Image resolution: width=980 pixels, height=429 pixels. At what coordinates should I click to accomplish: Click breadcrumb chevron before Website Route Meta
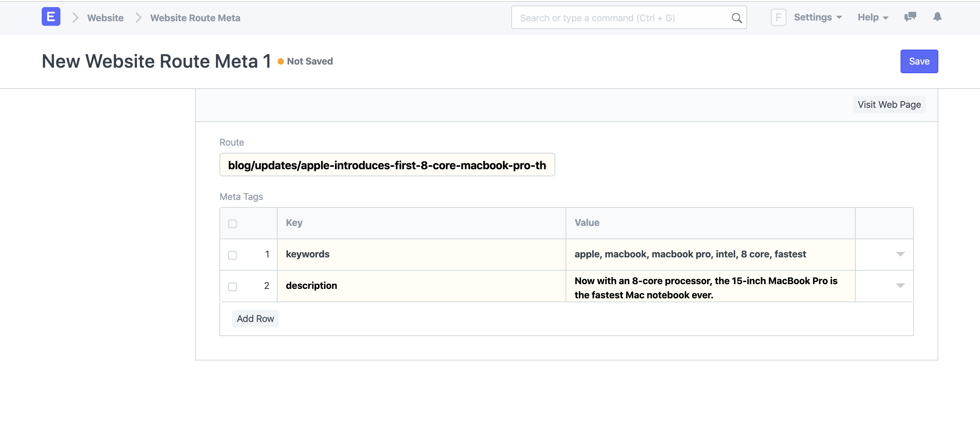[138, 18]
